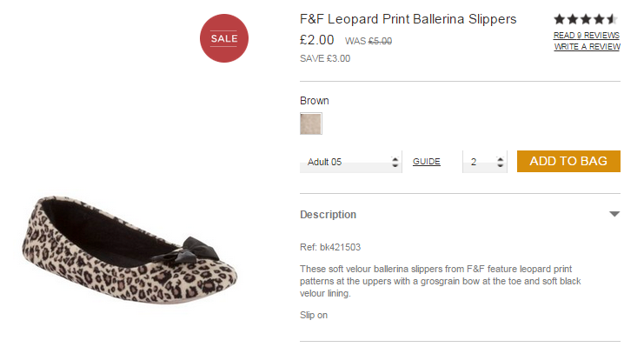Viewport: 644px width, 347px height.
Task: Open the size GUIDE link
Action: (x=427, y=162)
